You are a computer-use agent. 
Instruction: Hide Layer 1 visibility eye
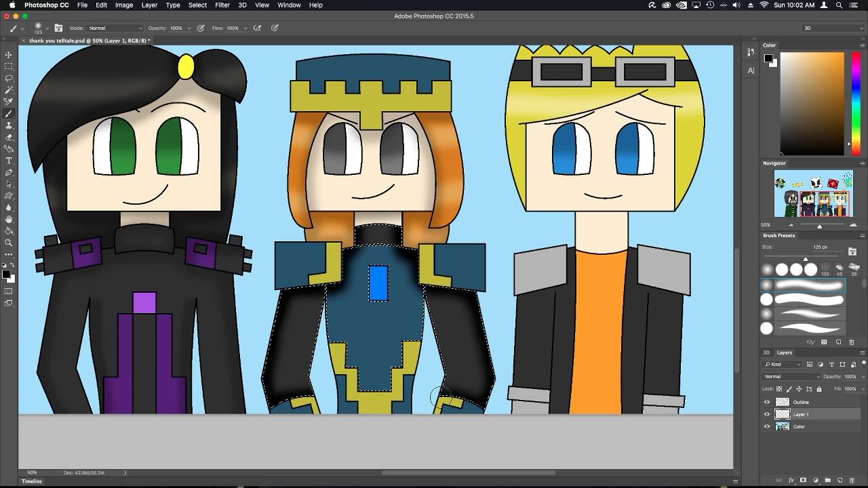click(767, 414)
